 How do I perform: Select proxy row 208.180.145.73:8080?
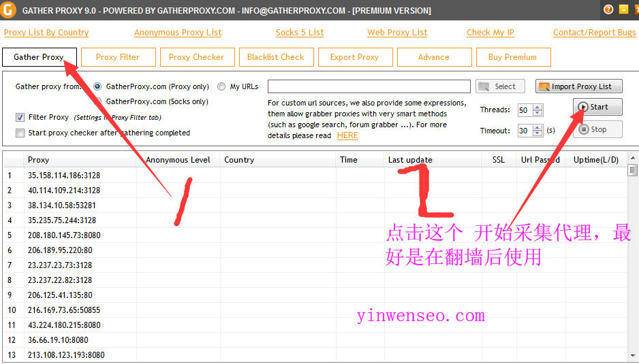click(315, 235)
